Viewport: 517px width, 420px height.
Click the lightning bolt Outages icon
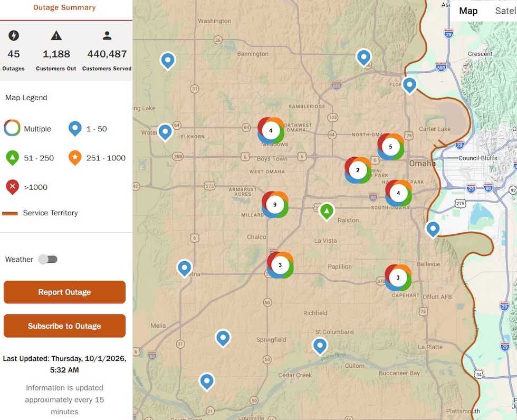pyautogui.click(x=14, y=35)
